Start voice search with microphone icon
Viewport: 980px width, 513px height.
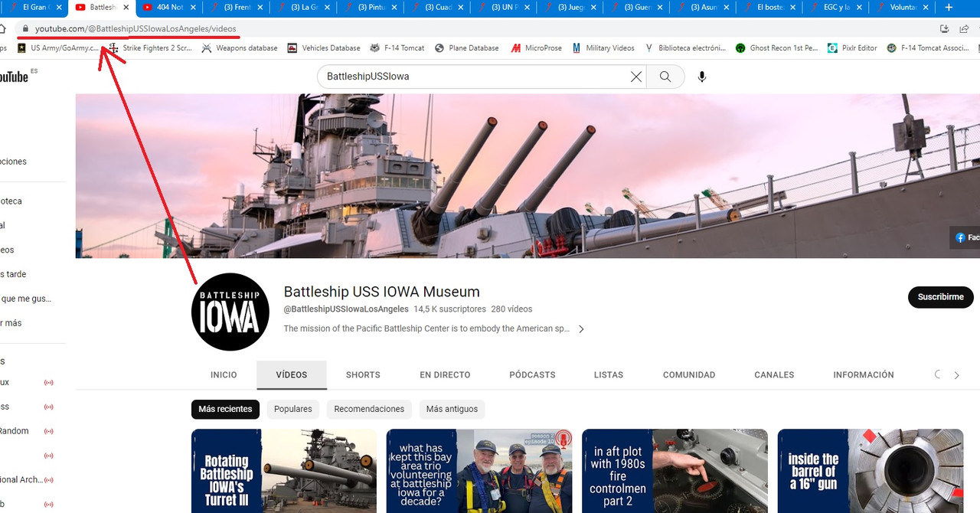[x=702, y=77]
